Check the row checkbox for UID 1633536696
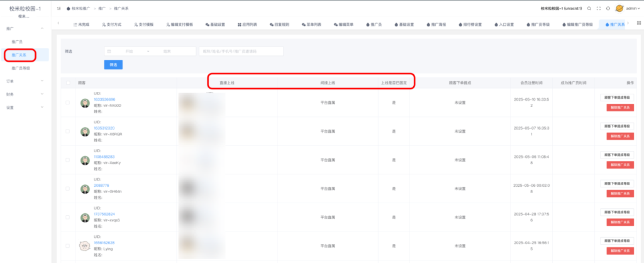644x263 pixels. point(68,103)
